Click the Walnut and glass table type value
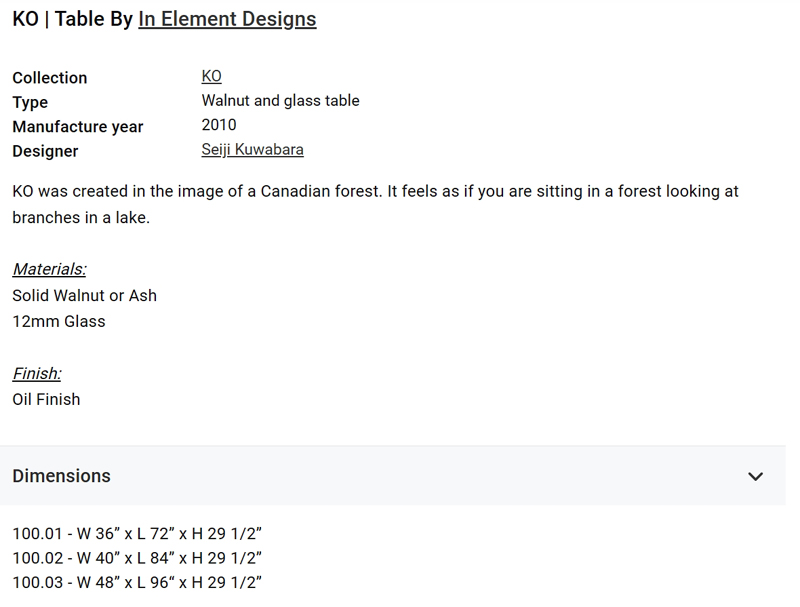The height and width of the screenshot is (607, 800). click(280, 100)
